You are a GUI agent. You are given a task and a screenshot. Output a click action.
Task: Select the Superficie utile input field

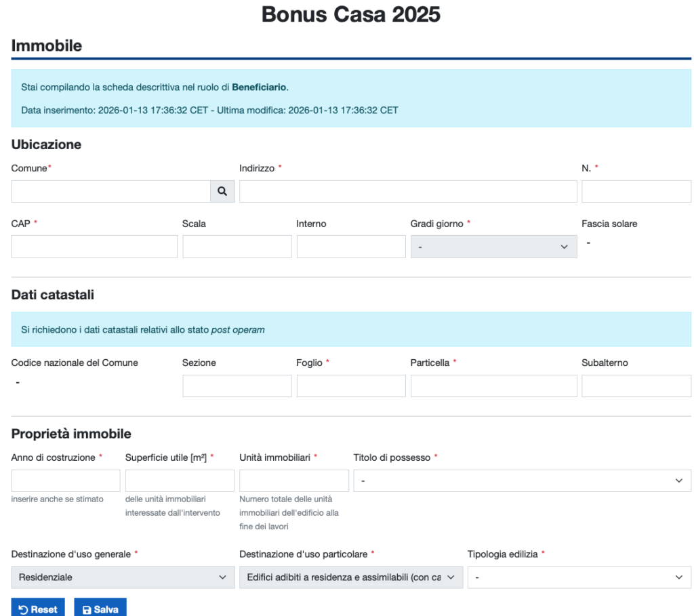pos(180,480)
